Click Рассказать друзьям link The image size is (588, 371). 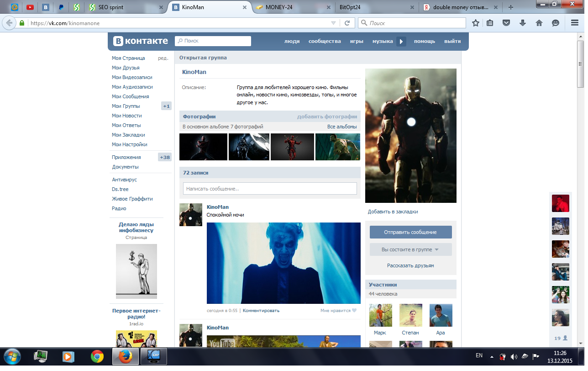coord(410,265)
